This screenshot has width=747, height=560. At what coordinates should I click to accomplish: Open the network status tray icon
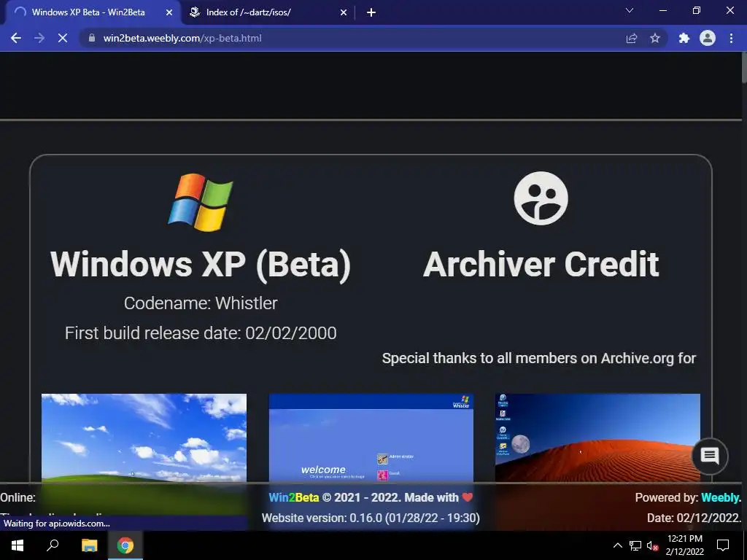635,545
